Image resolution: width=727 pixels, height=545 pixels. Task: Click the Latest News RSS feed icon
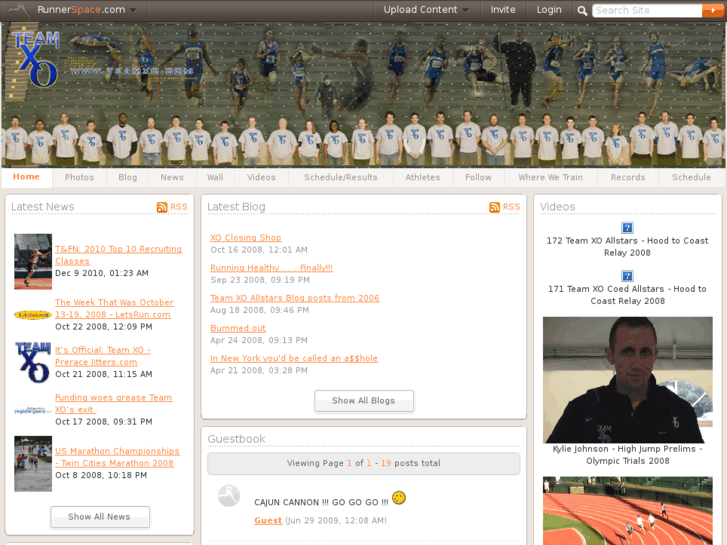click(162, 207)
